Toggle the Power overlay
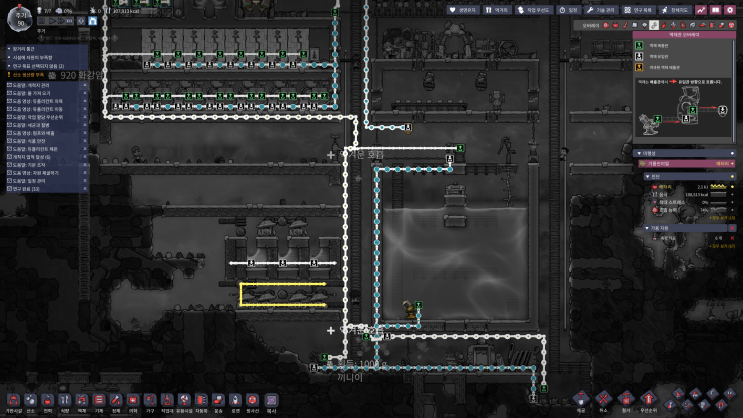Screen dimensions: 743x418 click(616, 25)
